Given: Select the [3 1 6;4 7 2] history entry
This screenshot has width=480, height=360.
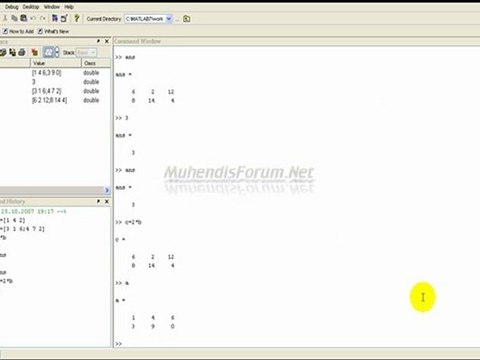Looking at the screenshot, I should pos(22,229).
